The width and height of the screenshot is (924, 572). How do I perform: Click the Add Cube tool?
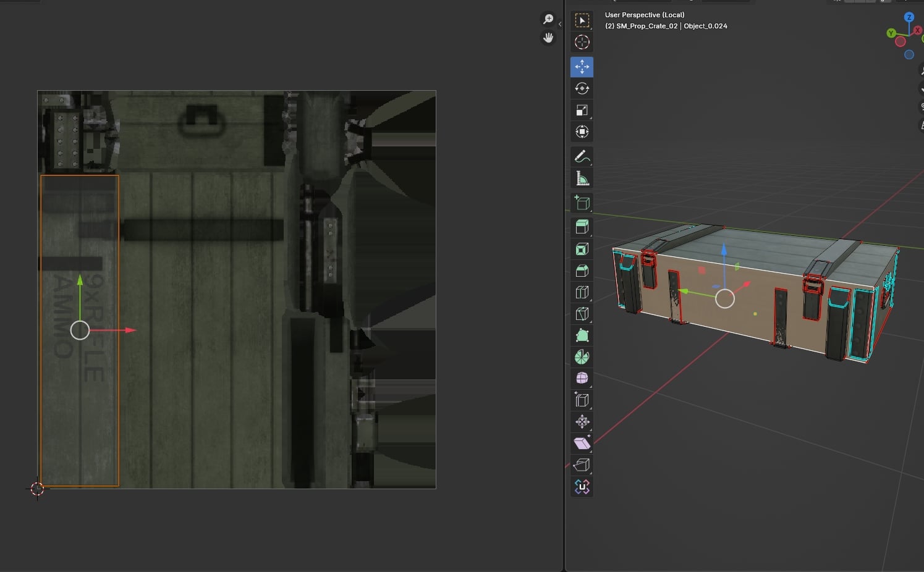click(582, 203)
